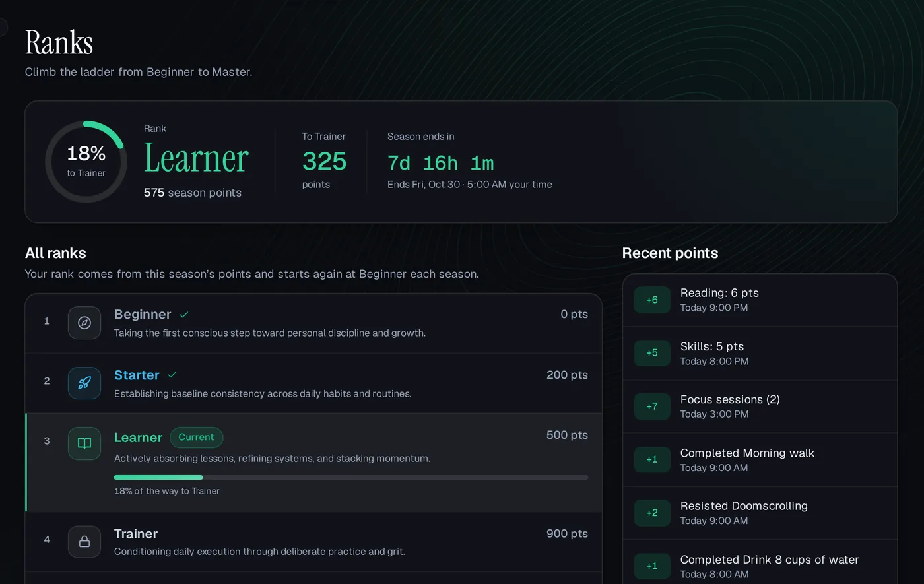Click the +5 badge for Skills
Image resolution: width=924 pixels, height=584 pixels.
point(652,353)
